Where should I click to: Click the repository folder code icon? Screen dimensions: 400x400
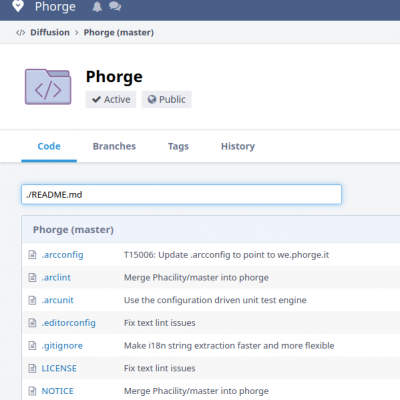tap(48, 87)
